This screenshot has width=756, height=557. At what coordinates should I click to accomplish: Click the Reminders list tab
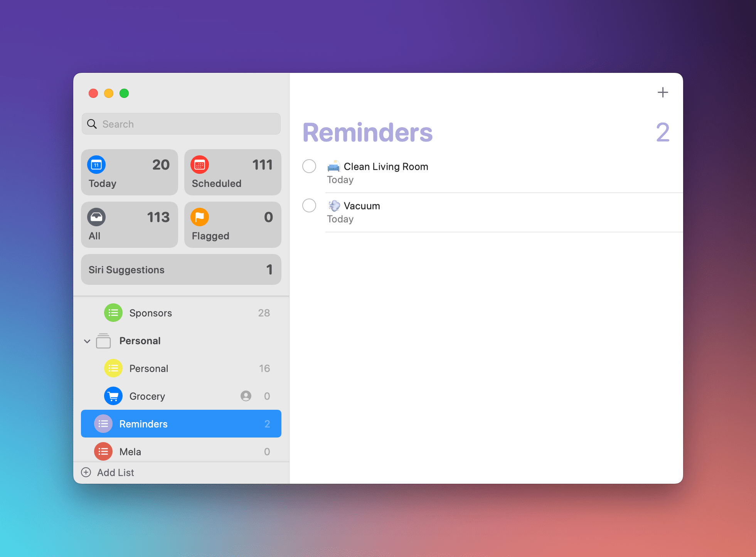pyautogui.click(x=180, y=423)
